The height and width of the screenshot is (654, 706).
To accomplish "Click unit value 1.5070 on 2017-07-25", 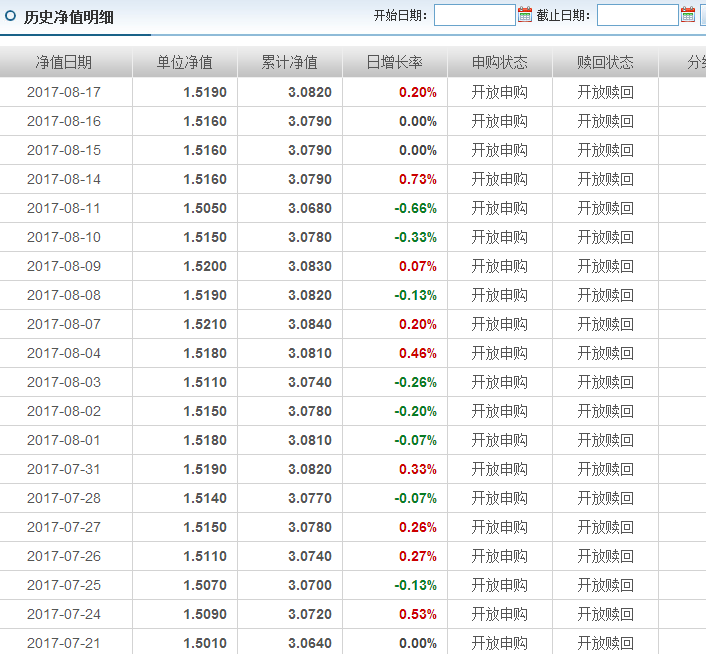I will pyautogui.click(x=205, y=585).
